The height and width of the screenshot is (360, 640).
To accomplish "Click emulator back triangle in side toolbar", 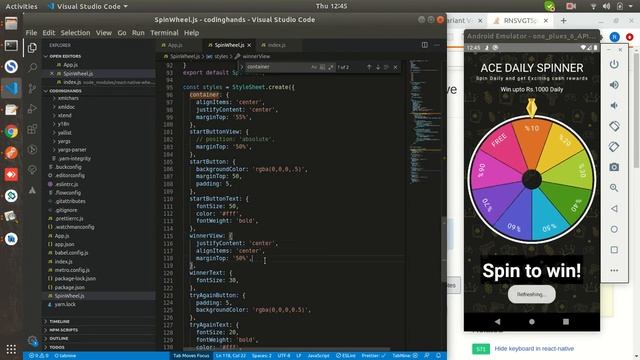I will point(614,209).
